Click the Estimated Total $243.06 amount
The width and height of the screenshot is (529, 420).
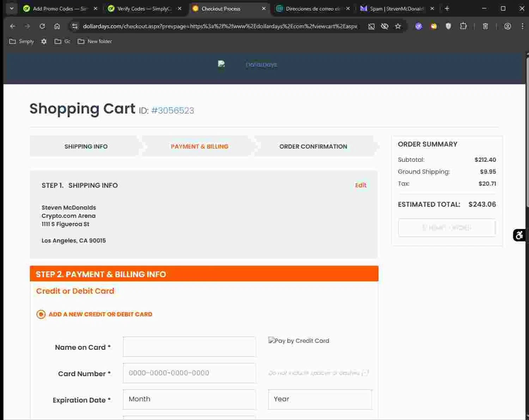[482, 204]
